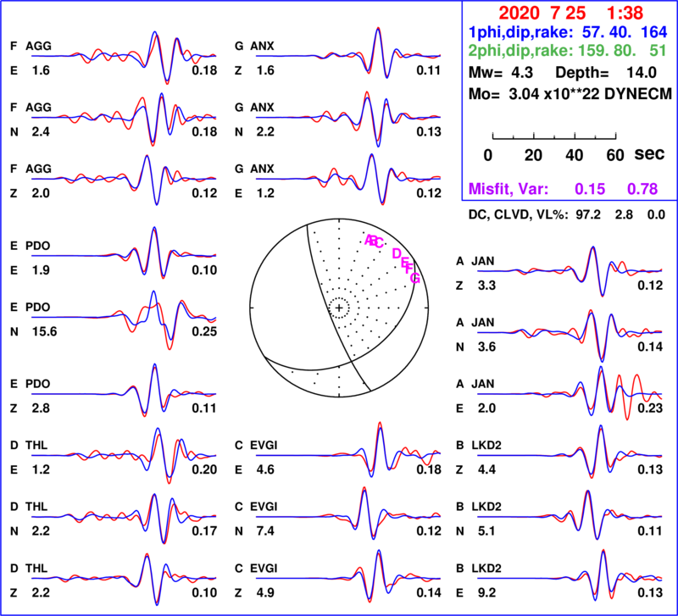678x616 pixels.
Task: Click the AGG N amplitude value '2.4'
Action: (x=41, y=132)
